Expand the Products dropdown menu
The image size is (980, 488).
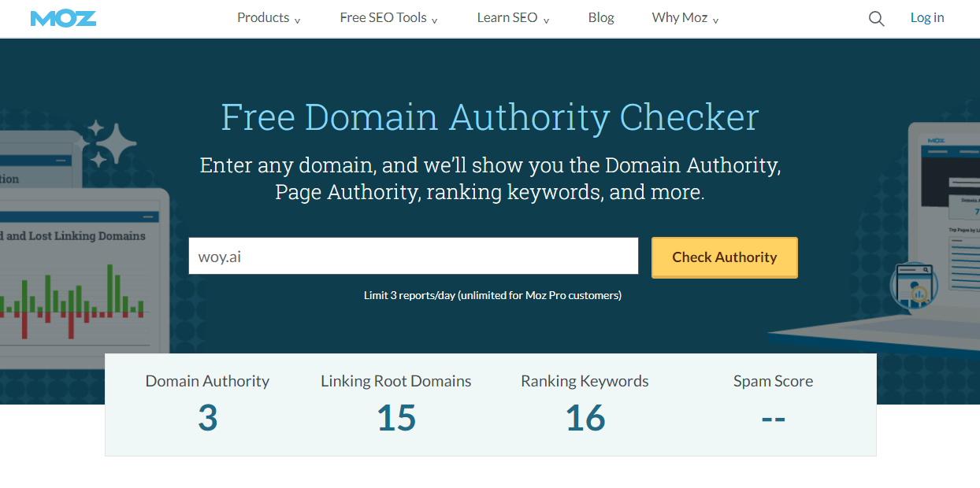[269, 18]
